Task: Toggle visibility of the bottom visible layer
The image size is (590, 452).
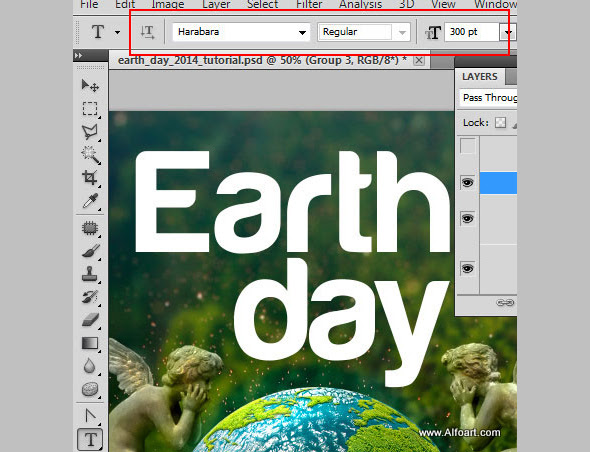Action: tap(467, 269)
